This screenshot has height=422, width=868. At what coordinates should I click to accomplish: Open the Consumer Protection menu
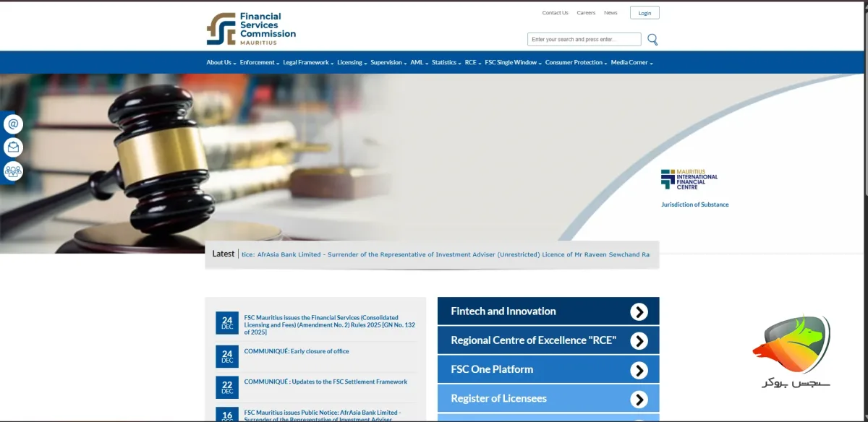576,63
